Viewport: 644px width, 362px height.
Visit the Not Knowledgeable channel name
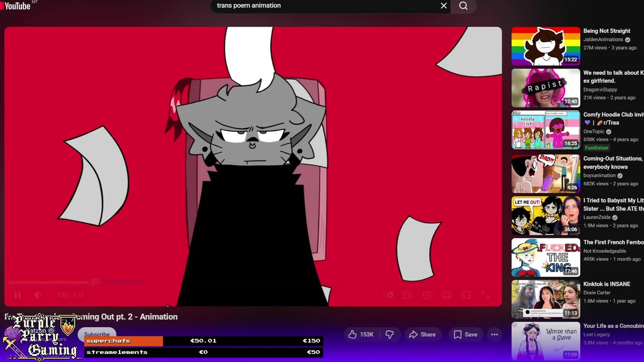[x=605, y=251]
